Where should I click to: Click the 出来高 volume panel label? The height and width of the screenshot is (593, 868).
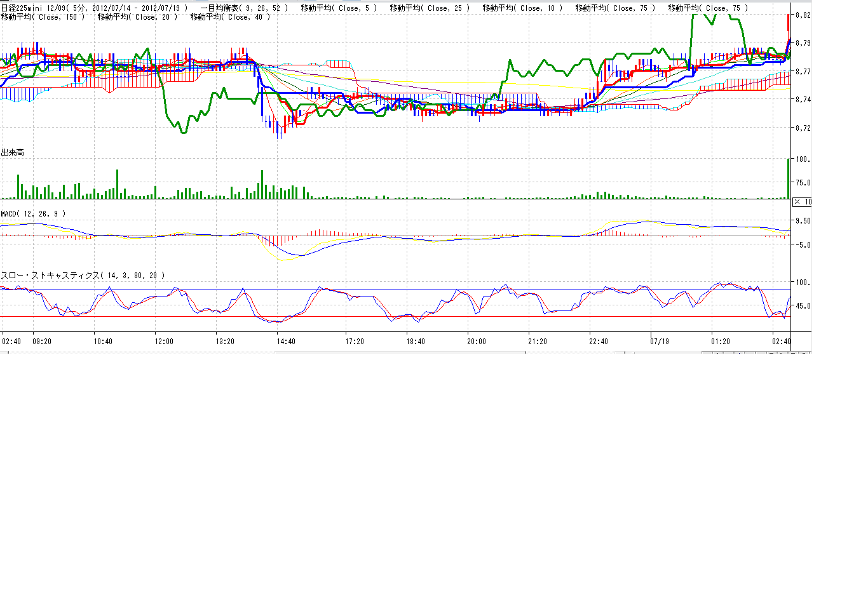13,152
